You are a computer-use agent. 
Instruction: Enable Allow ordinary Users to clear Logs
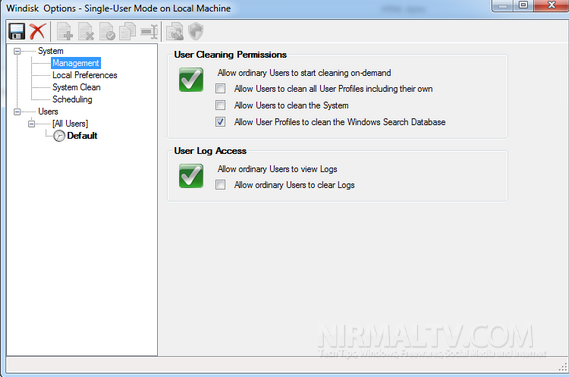tap(220, 185)
